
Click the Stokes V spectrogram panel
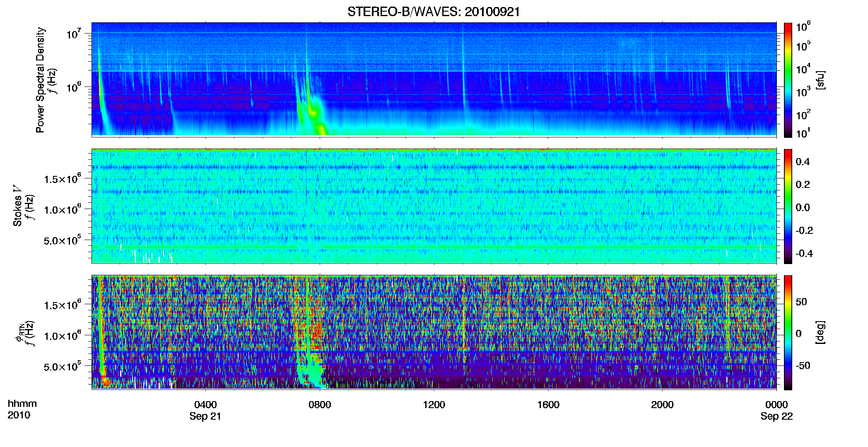(434, 206)
